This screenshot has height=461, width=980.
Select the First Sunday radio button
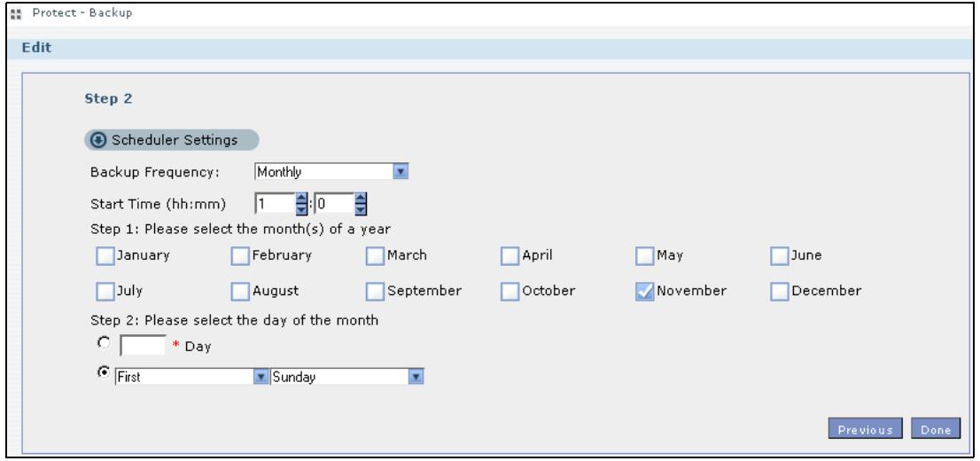105,371
